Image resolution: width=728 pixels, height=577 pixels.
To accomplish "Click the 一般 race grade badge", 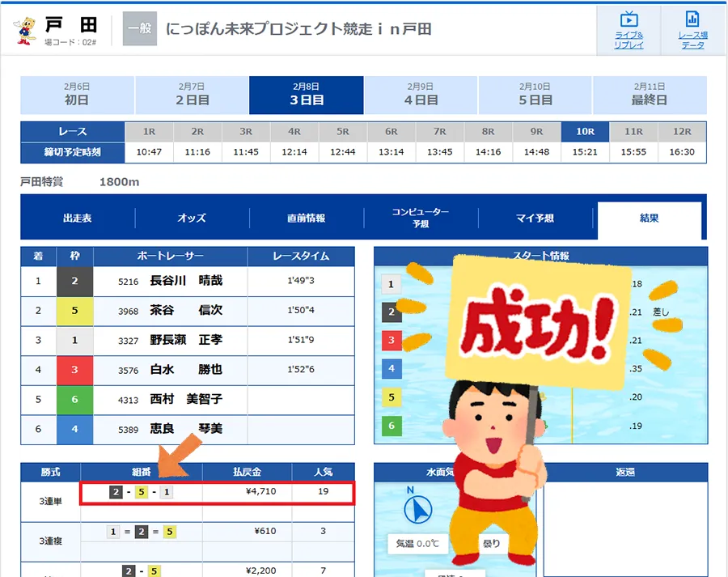I will (139, 29).
